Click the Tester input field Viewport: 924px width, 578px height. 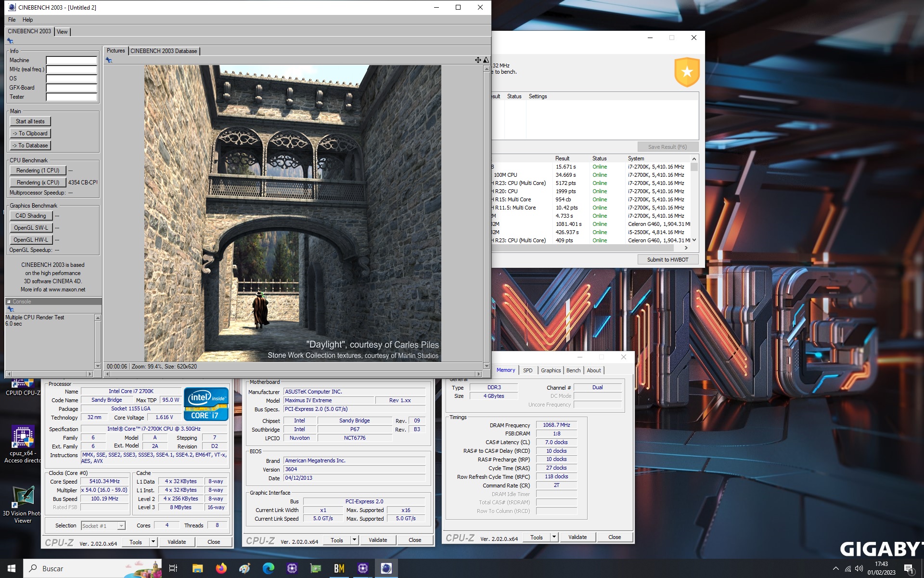[72, 97]
